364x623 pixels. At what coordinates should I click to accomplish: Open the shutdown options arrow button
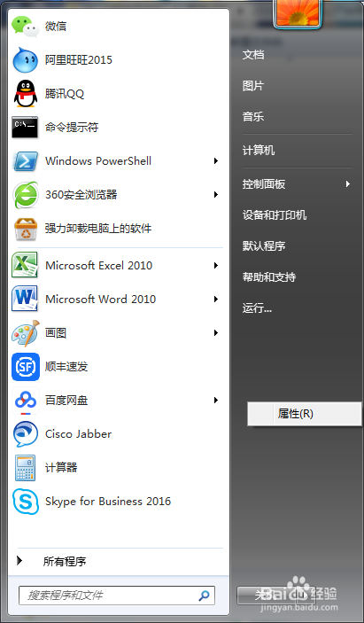pyautogui.click(x=307, y=596)
